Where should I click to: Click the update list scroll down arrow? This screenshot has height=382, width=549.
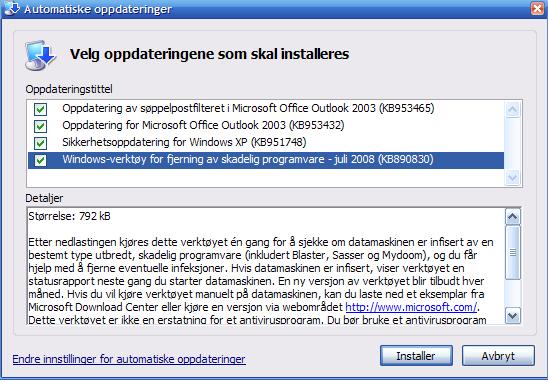point(513,178)
